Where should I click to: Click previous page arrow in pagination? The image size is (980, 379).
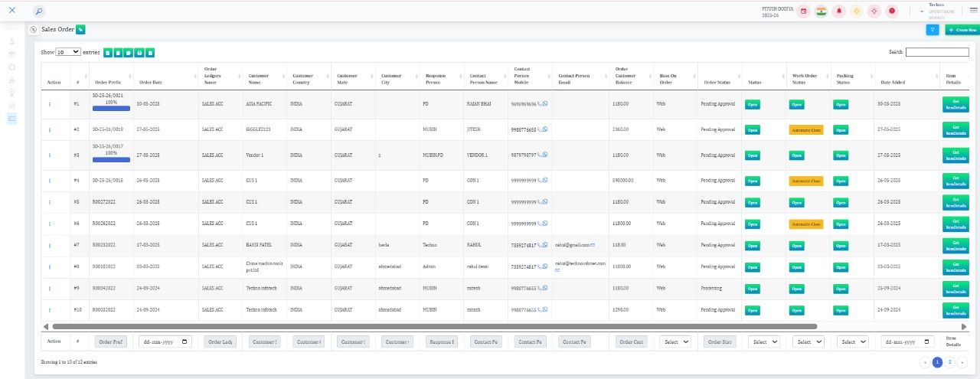pyautogui.click(x=925, y=361)
